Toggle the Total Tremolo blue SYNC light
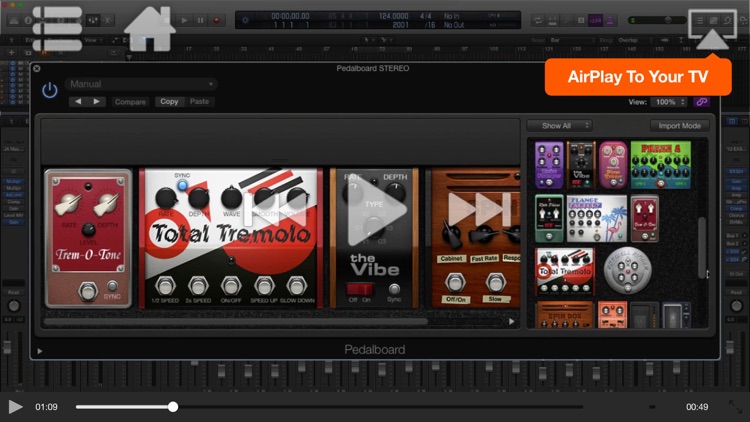Screen dimensions: 750x422 [182, 185]
